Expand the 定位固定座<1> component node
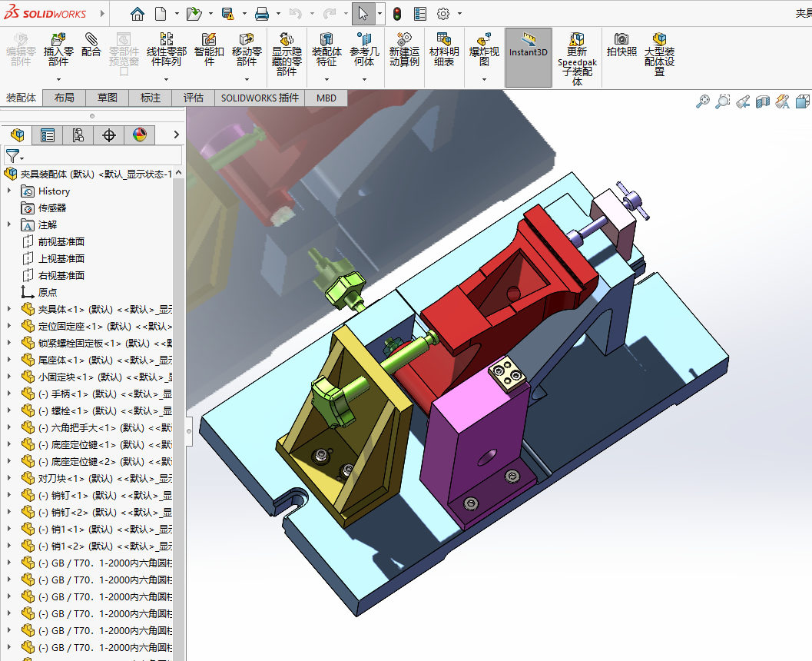This screenshot has height=661, width=812. pos(8,326)
